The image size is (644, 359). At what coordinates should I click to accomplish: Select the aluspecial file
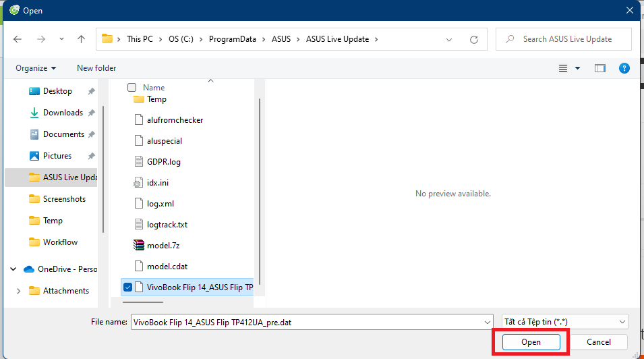click(165, 141)
